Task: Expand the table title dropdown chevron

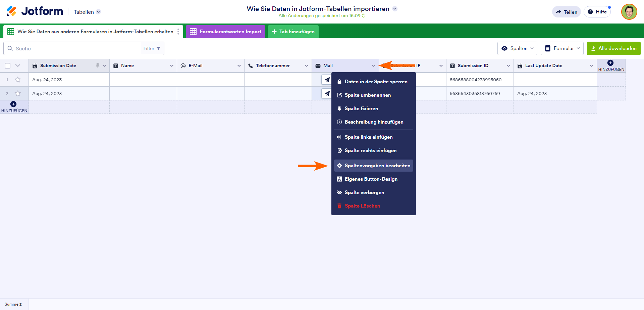Action: pyautogui.click(x=395, y=9)
